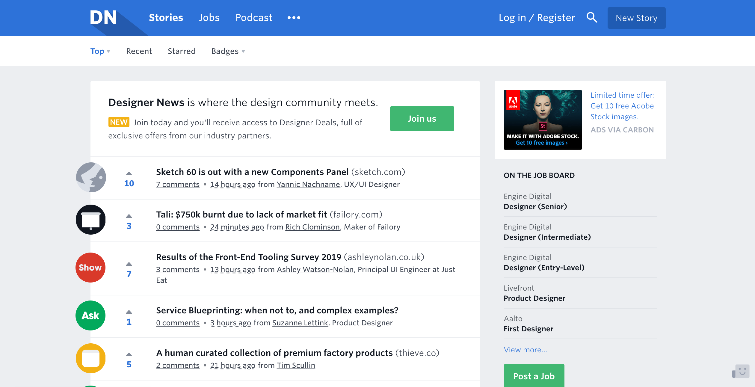
Task: Upvote the Service Blueprinting story
Action: click(x=129, y=312)
